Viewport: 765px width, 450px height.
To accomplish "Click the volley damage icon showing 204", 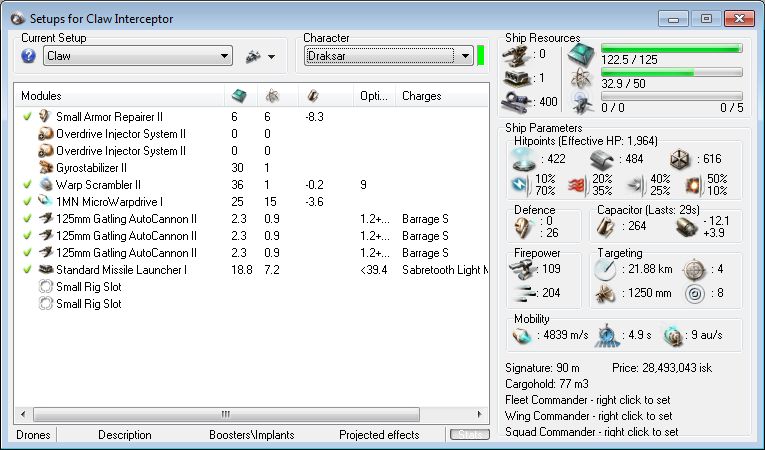I will (524, 293).
